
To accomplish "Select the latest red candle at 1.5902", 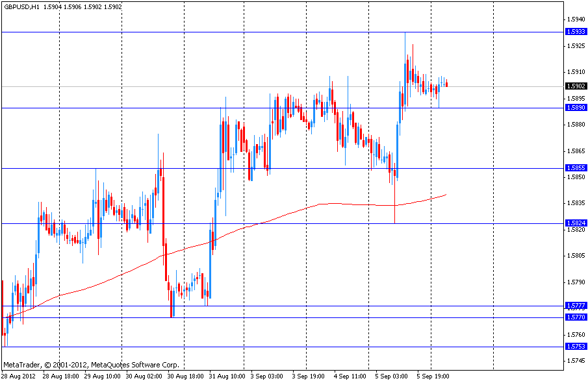I will [x=446, y=84].
